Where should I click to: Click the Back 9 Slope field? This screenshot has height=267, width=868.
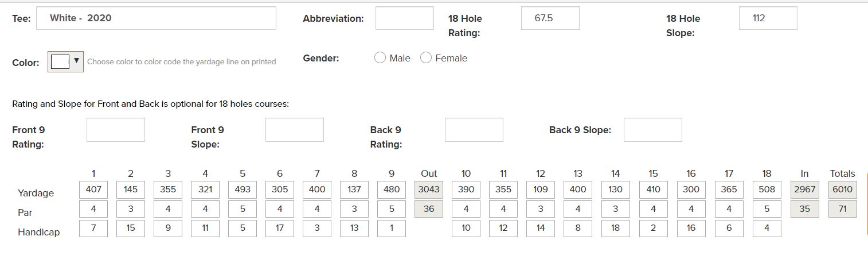click(652, 130)
